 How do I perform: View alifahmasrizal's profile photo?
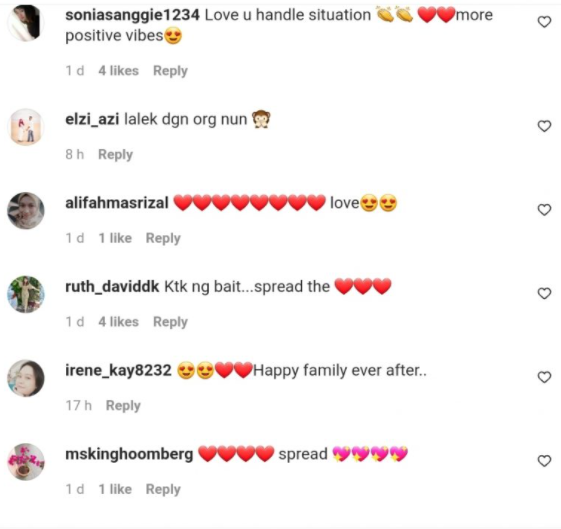click(26, 211)
